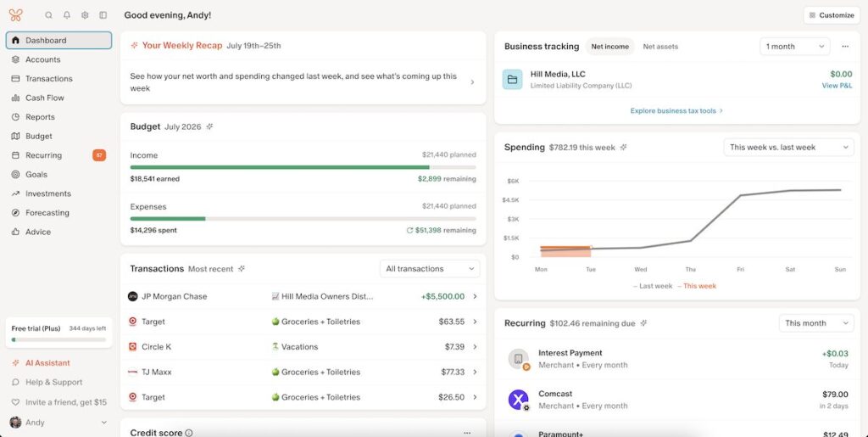The width and height of the screenshot is (868, 437).
Task: Open the 1 month period dropdown
Action: tap(794, 47)
